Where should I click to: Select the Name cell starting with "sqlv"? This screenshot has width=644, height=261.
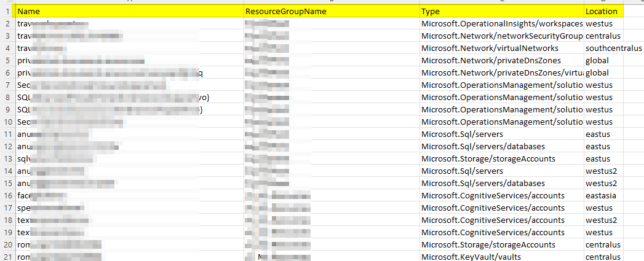130,158
